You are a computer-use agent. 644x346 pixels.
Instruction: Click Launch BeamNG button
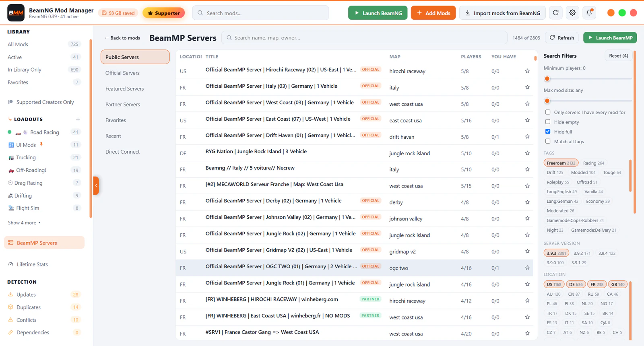[378, 13]
